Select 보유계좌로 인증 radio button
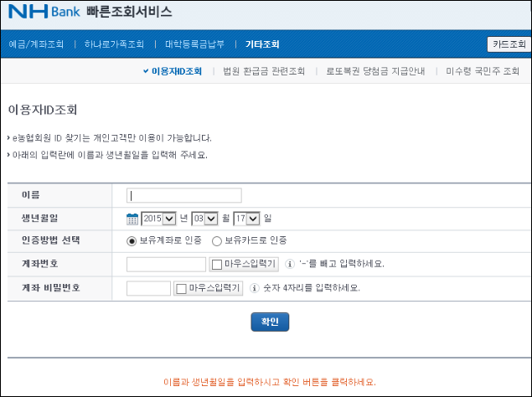Image resolution: width=532 pixels, height=397 pixels. pyautogui.click(x=132, y=241)
